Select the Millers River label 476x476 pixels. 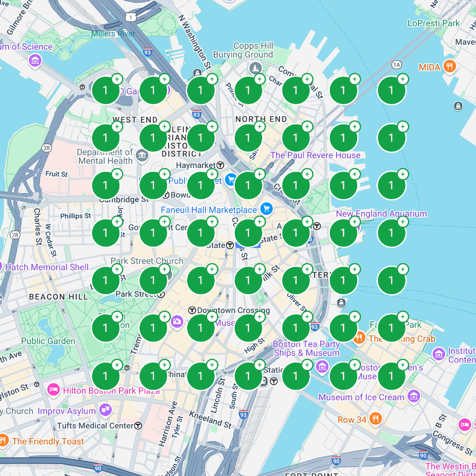point(113,33)
